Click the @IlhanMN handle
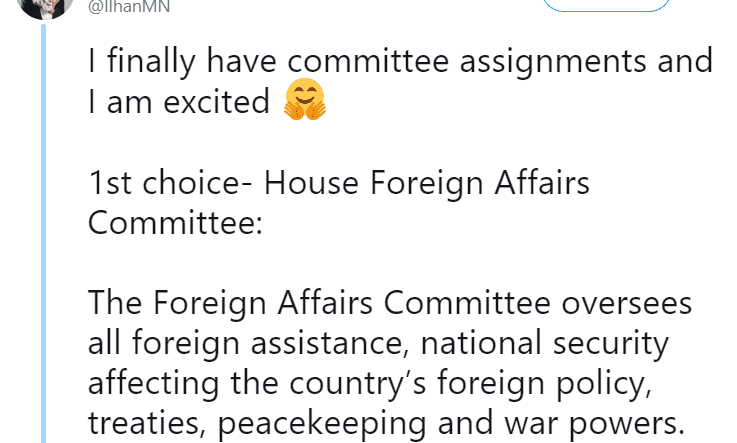 (x=129, y=7)
